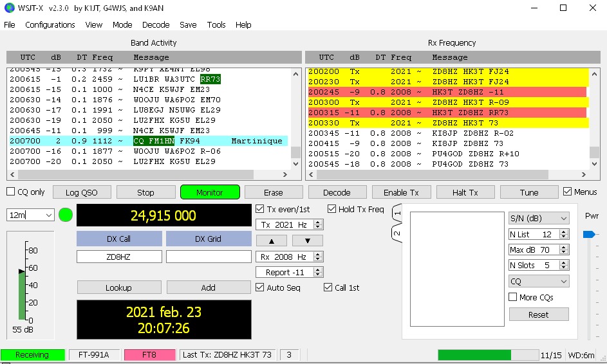The image size is (607, 364).
Task: Click the Enable Tx button
Action: (x=400, y=192)
